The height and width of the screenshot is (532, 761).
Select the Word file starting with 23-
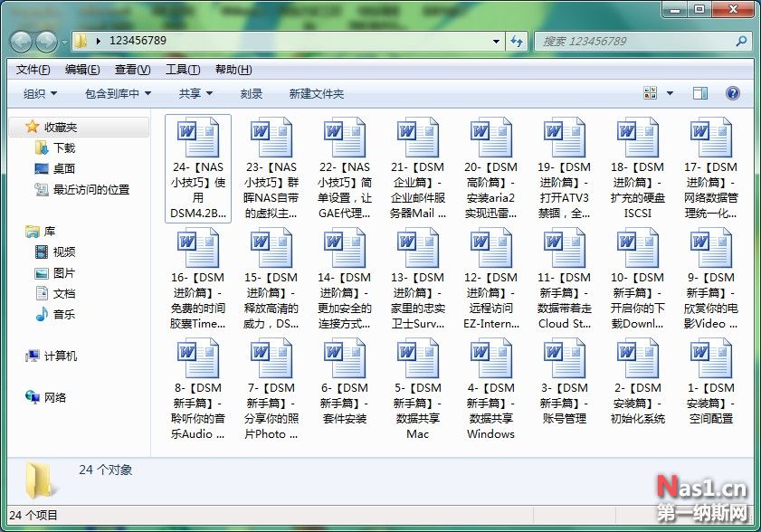coord(271,168)
